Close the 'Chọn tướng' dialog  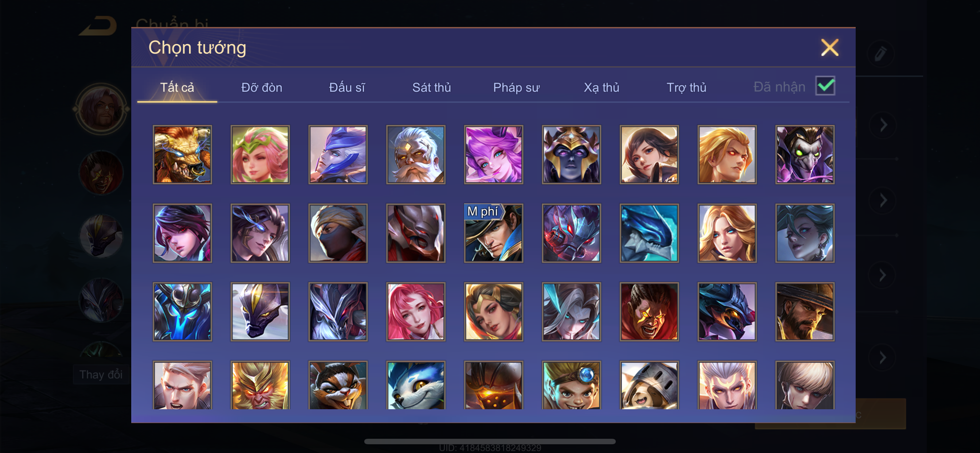tap(829, 47)
